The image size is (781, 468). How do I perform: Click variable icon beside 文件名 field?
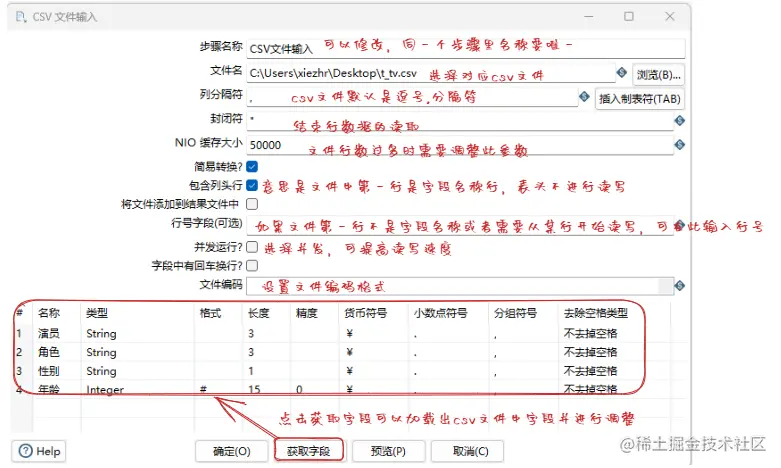click(x=622, y=73)
